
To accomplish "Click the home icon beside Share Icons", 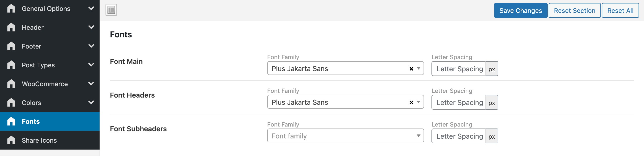I will (x=11, y=140).
